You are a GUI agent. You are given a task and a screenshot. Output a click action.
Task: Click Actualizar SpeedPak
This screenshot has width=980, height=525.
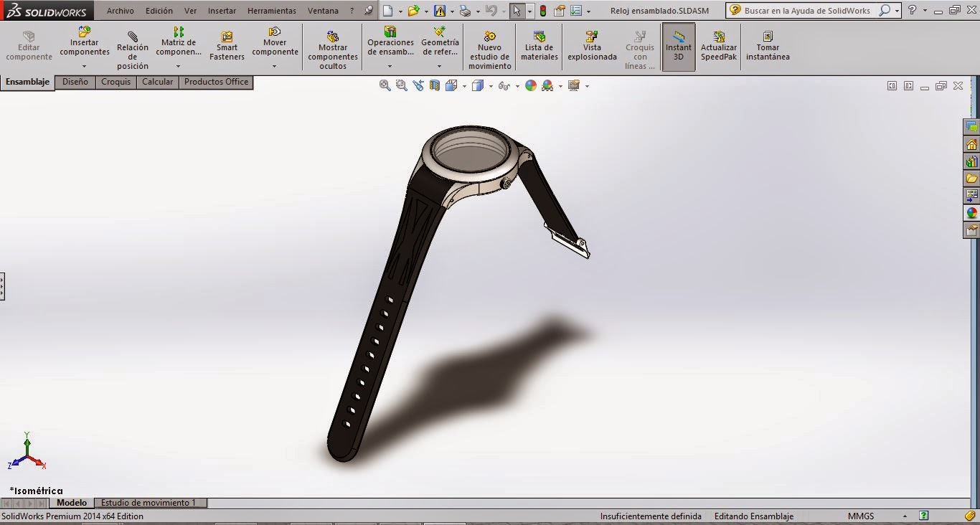tap(719, 46)
